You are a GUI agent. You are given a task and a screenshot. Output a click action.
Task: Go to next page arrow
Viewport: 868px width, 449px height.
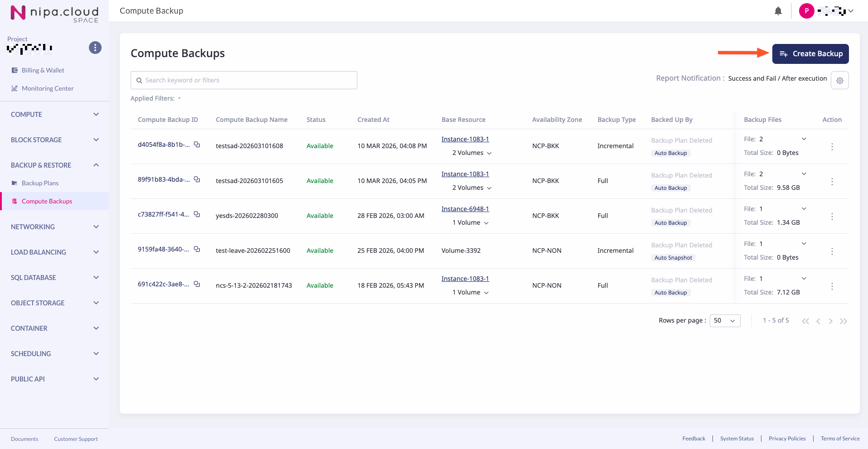coord(830,321)
